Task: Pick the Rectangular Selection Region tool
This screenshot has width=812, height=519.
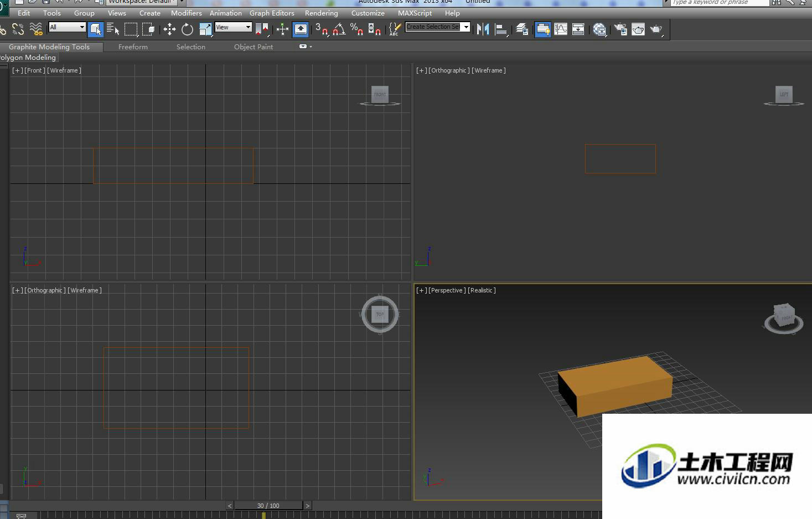Action: tap(131, 29)
